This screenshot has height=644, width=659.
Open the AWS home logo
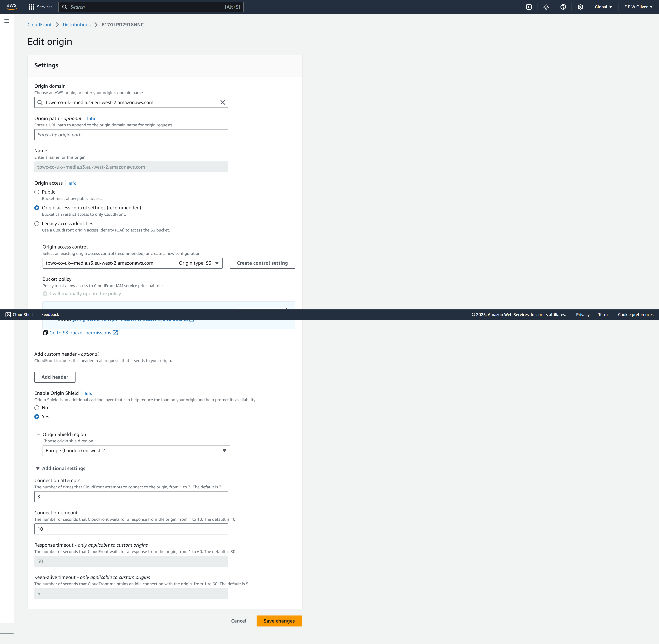(x=11, y=7)
